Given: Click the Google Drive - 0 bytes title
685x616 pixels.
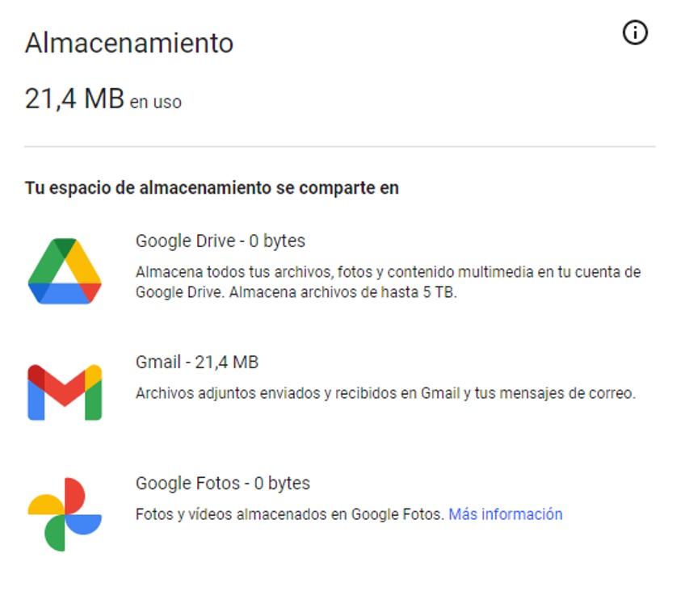Looking at the screenshot, I should pyautogui.click(x=221, y=241).
